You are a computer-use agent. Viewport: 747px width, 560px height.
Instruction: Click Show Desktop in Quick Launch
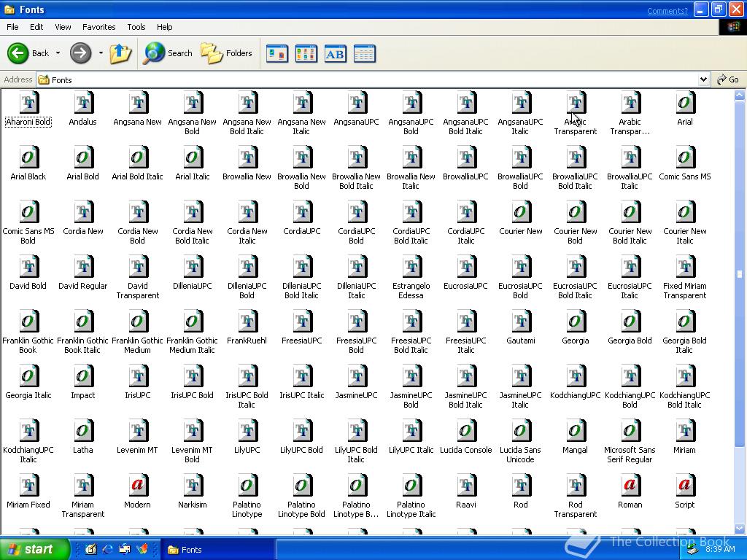[x=90, y=550]
